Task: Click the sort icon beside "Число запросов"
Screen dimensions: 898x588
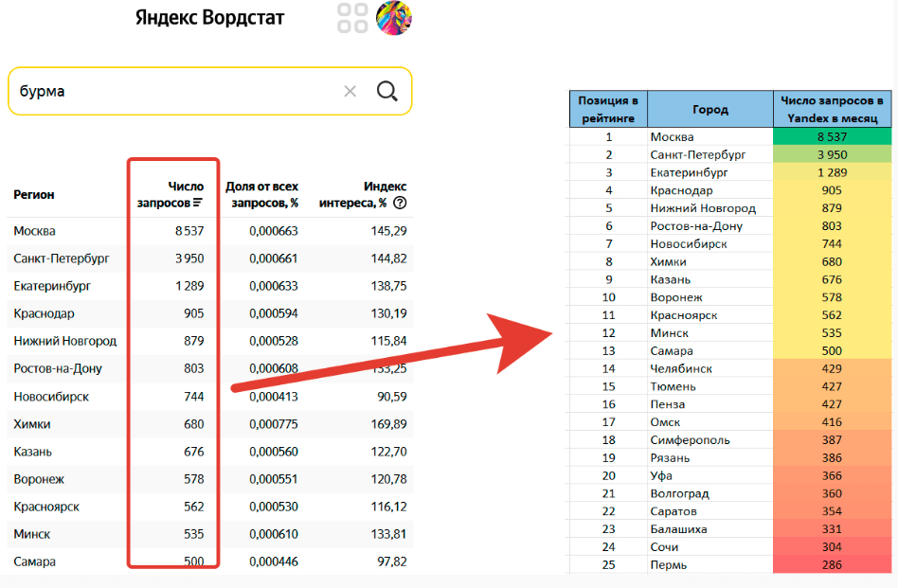Action: 198,203
